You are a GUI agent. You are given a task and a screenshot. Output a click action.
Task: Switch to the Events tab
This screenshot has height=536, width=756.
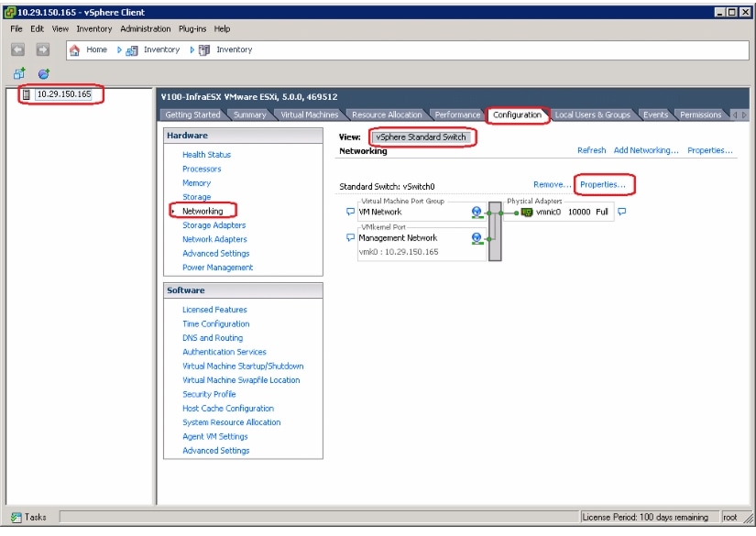(x=656, y=115)
